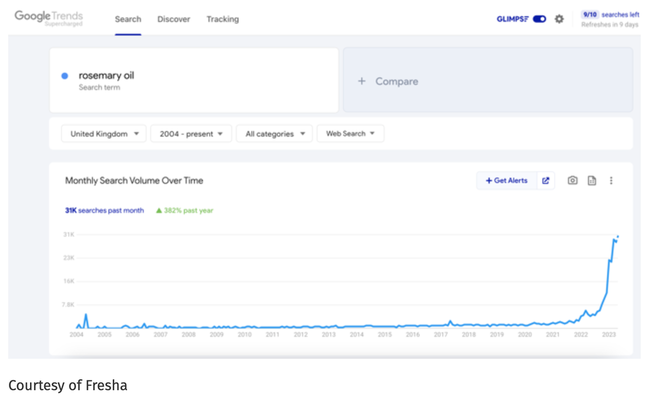Open the Web Search type dropdown
This screenshot has height=397, width=648.
[x=350, y=134]
